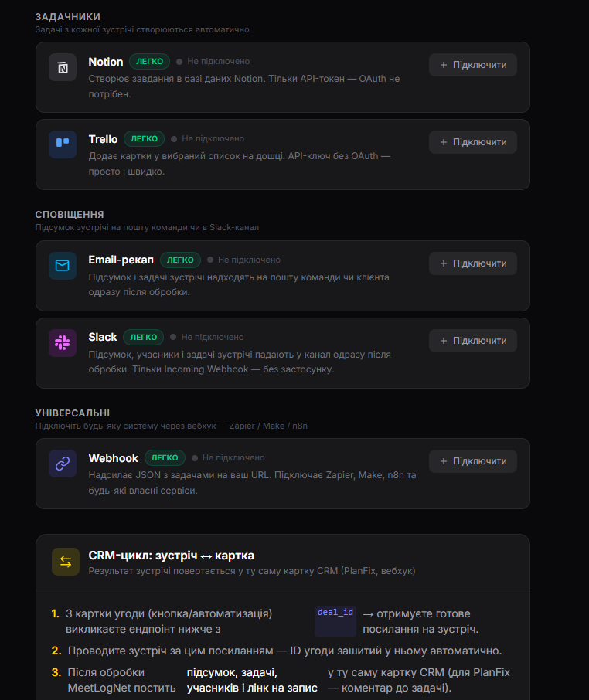Click the Email-рекап card title
This screenshot has width=589, height=700.
click(x=121, y=260)
